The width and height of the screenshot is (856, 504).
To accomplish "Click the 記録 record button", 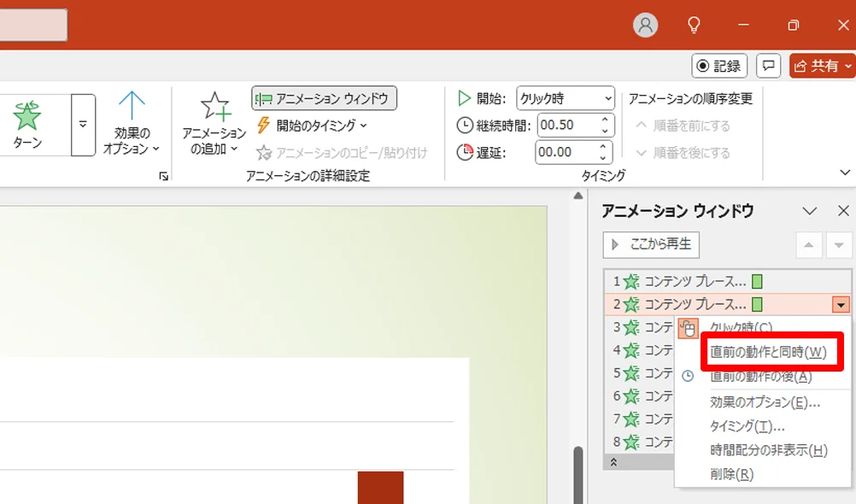I will [719, 66].
